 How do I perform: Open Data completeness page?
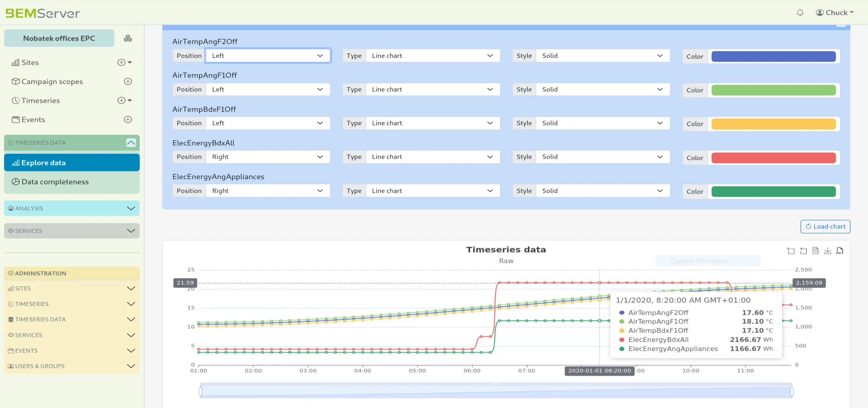[72, 182]
